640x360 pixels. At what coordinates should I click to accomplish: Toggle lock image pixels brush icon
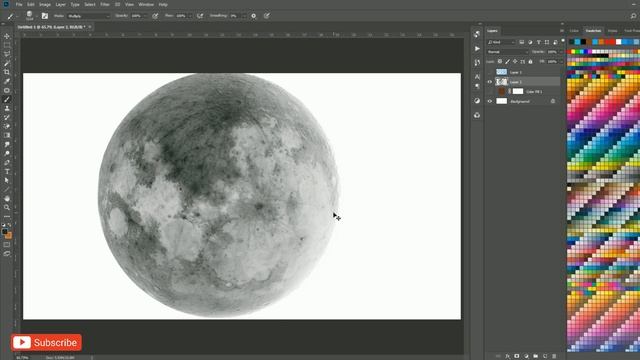tap(507, 62)
